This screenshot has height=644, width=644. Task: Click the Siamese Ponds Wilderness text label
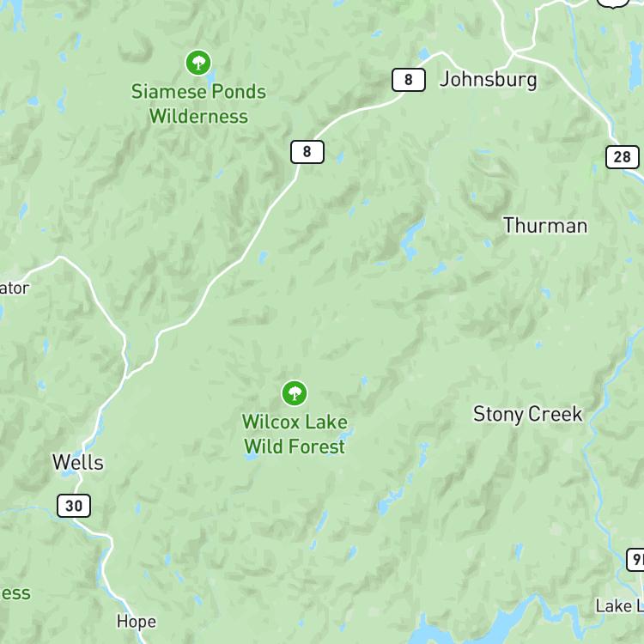pyautogui.click(x=198, y=104)
